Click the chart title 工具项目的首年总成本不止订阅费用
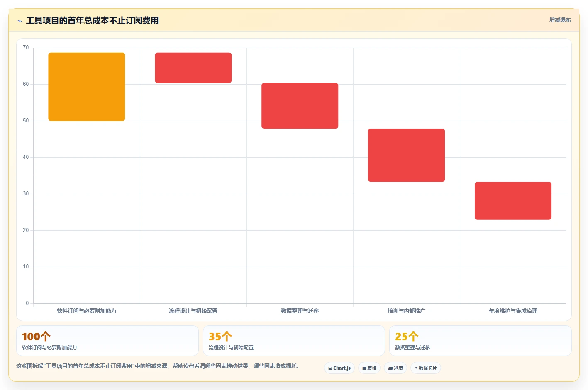Viewport: 588px width, 390px height. (92, 20)
